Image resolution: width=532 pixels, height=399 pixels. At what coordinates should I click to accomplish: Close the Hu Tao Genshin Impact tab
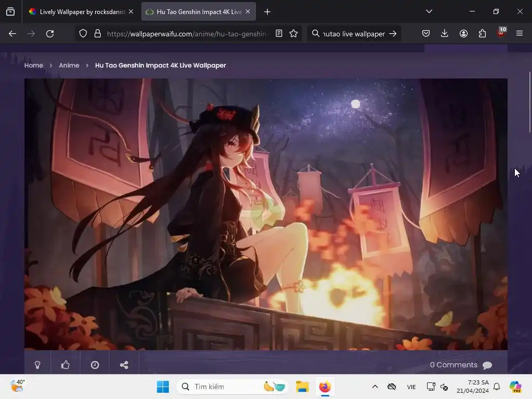[248, 12]
